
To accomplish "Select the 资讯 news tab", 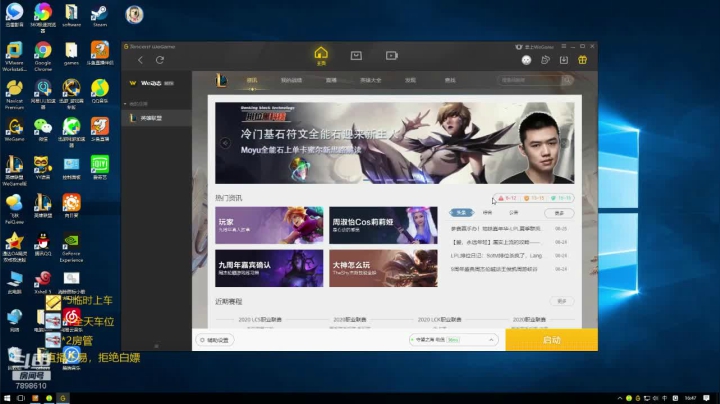I will click(252, 80).
